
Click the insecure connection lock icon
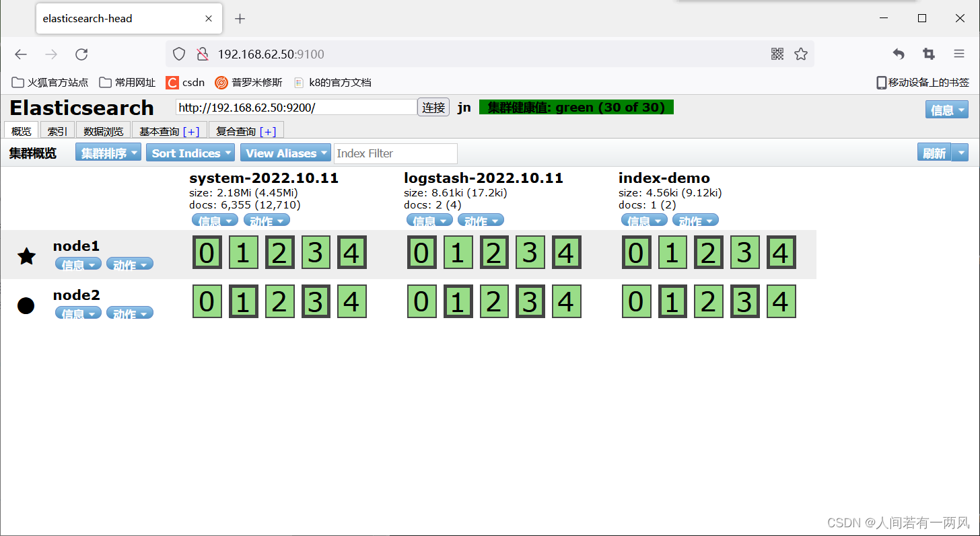[x=202, y=54]
